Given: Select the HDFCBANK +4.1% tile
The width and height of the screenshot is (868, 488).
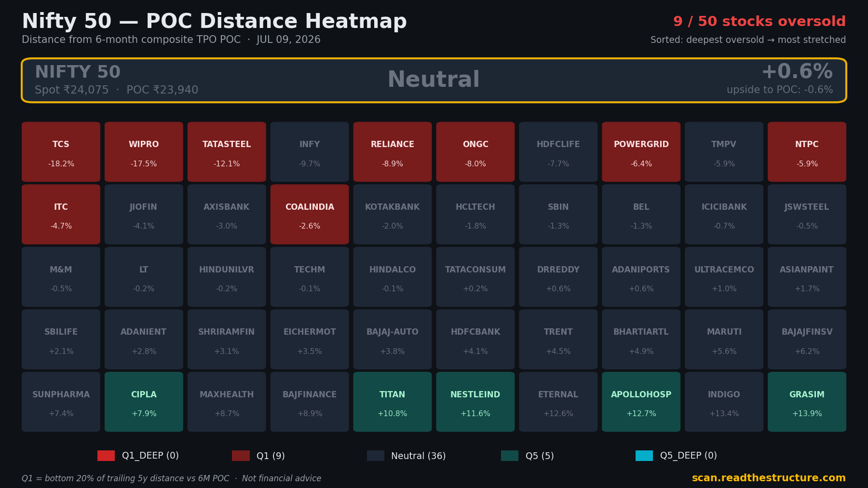Looking at the screenshot, I should point(475,339).
